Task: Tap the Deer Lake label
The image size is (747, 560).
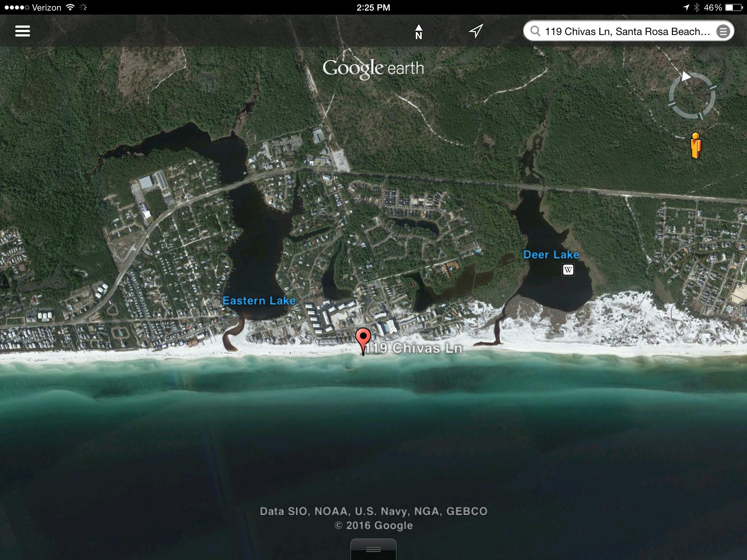Action: pyautogui.click(x=551, y=254)
